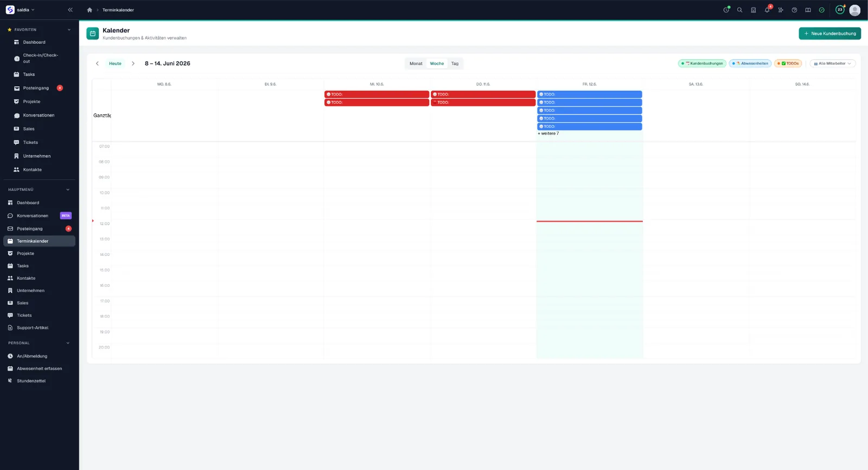This screenshot has width=868, height=470.
Task: Go to previous week arrow
Action: click(98, 63)
